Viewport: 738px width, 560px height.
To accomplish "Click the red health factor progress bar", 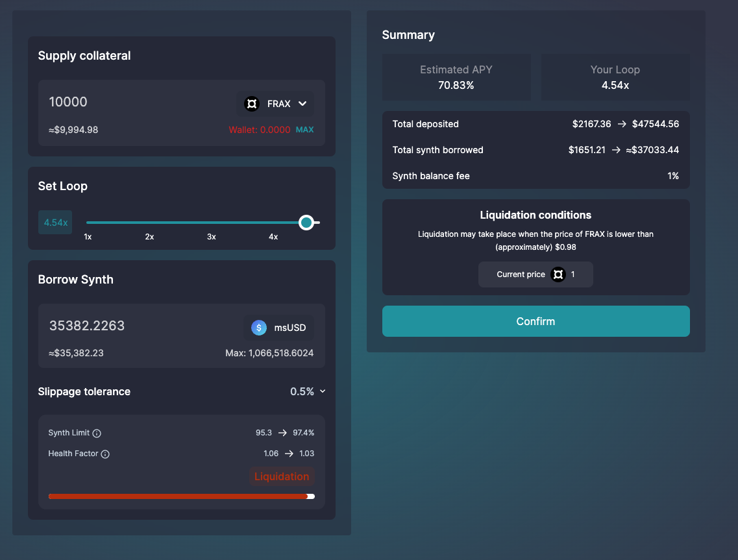I will (x=182, y=496).
